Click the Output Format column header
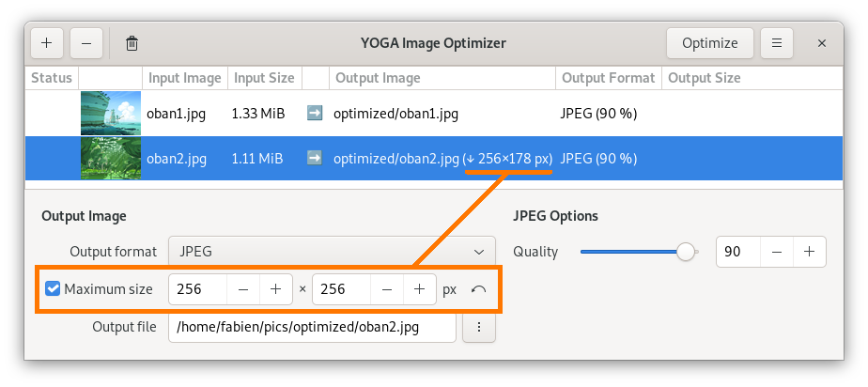Viewport: 868px width, 387px height. coord(607,78)
